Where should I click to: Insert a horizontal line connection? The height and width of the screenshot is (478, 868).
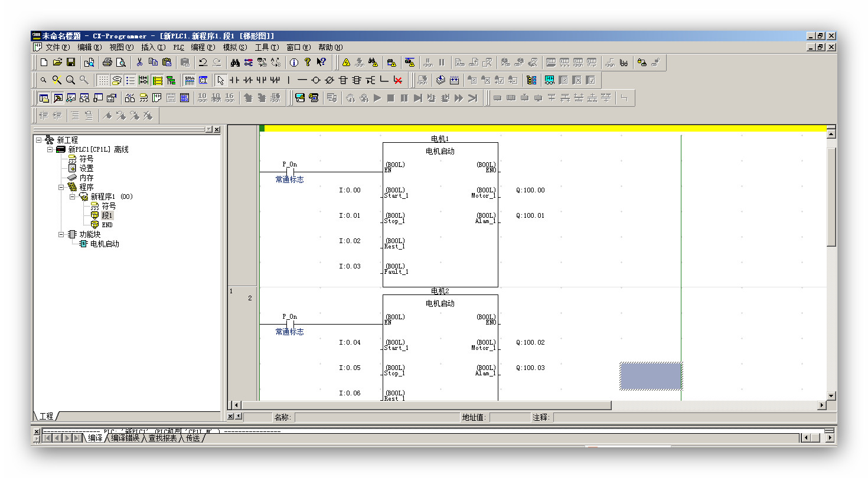pos(302,80)
